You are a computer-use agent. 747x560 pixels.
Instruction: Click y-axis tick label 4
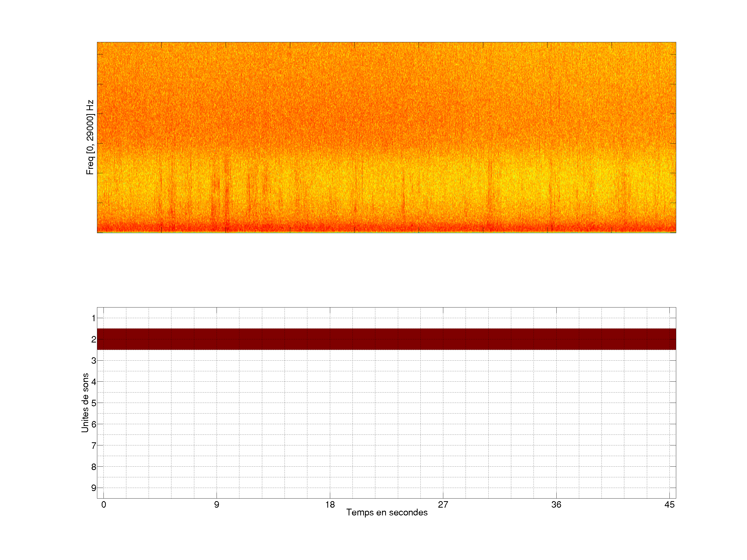94,382
